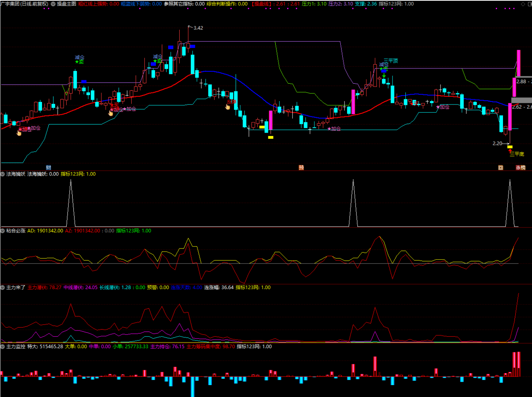Click the 三平底 red arrow signal

[510, 151]
